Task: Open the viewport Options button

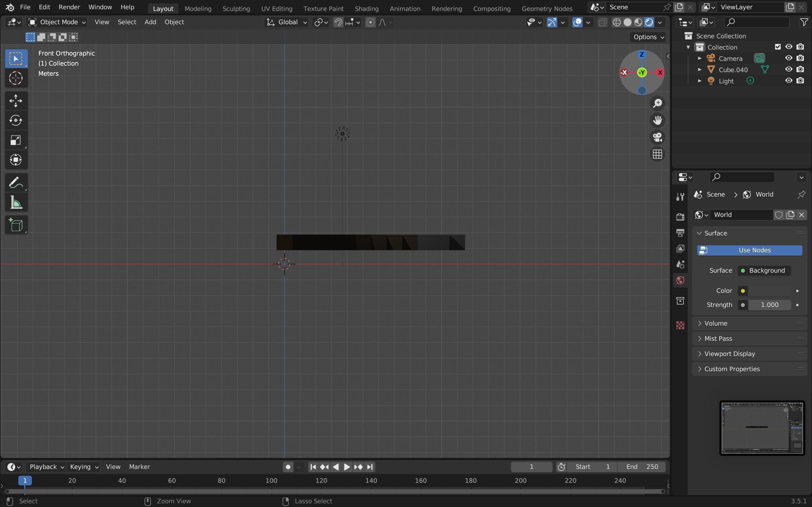Action: pyautogui.click(x=648, y=37)
